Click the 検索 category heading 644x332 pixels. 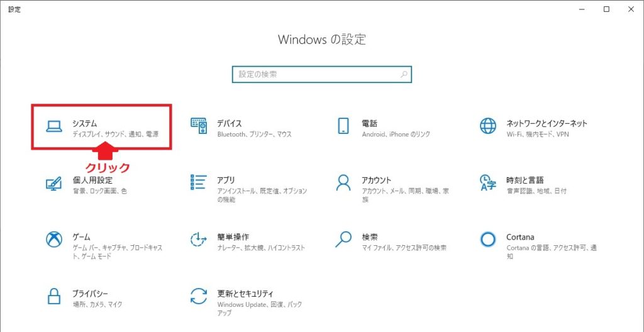pyautogui.click(x=370, y=237)
